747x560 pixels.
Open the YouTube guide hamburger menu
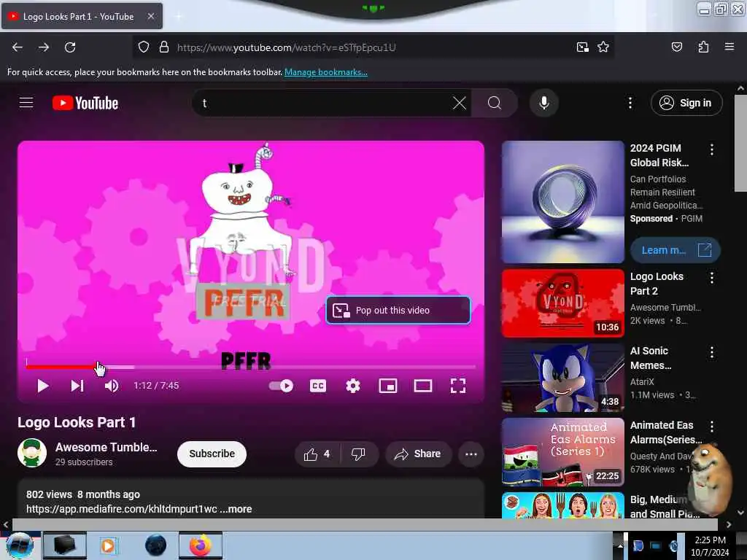(x=26, y=103)
